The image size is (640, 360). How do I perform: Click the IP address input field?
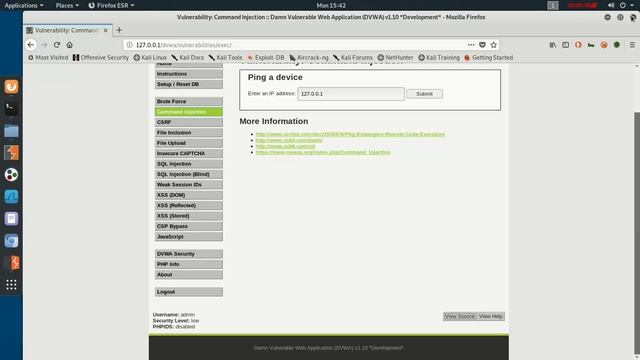(351, 94)
